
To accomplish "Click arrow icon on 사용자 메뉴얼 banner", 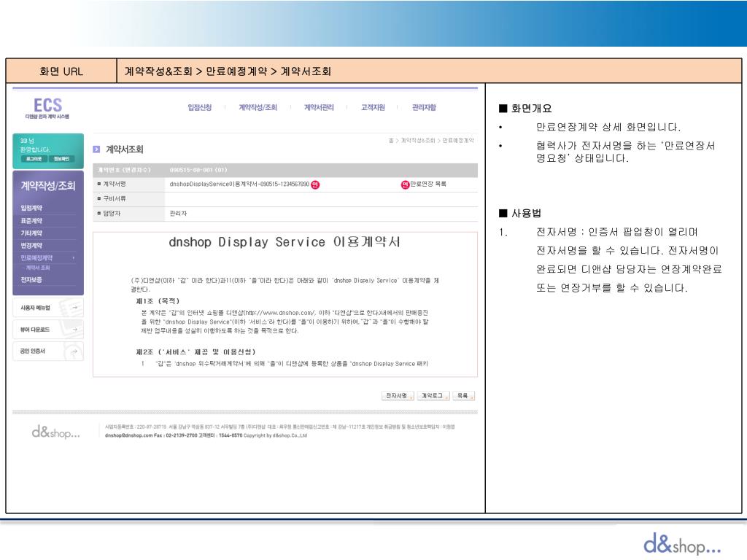I will [x=75, y=308].
